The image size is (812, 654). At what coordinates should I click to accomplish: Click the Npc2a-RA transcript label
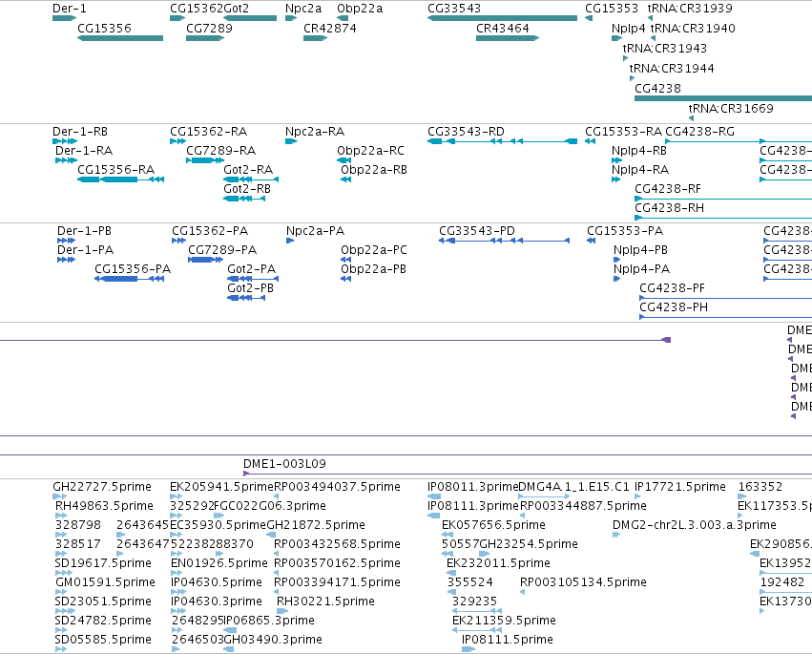[x=315, y=131]
